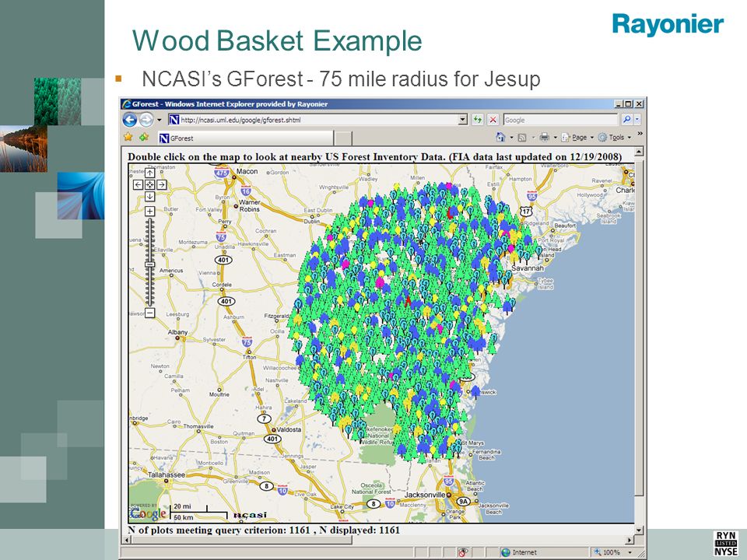Expand the Home button dropdown arrow
Image resolution: width=747 pixels, height=560 pixels.
pyautogui.click(x=512, y=138)
